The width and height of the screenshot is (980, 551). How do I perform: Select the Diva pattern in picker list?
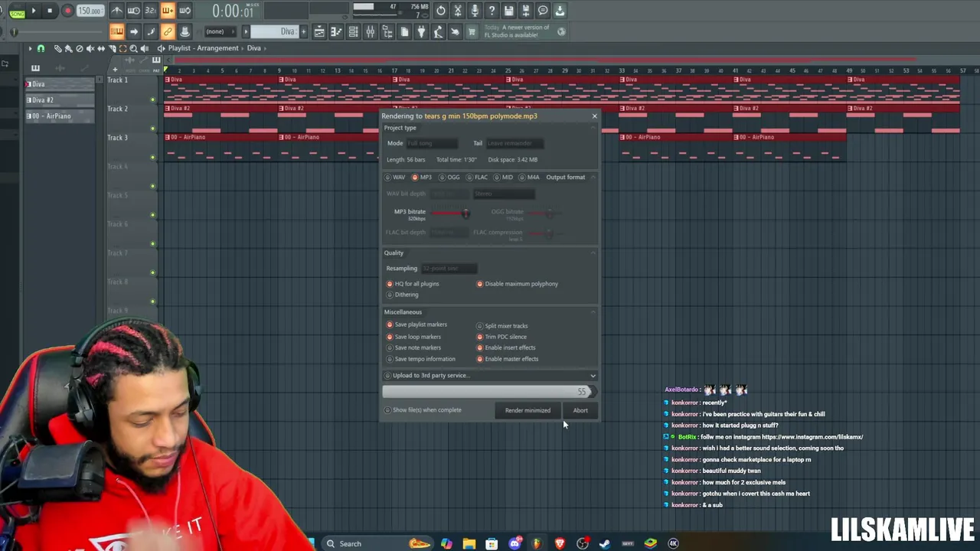coord(60,84)
